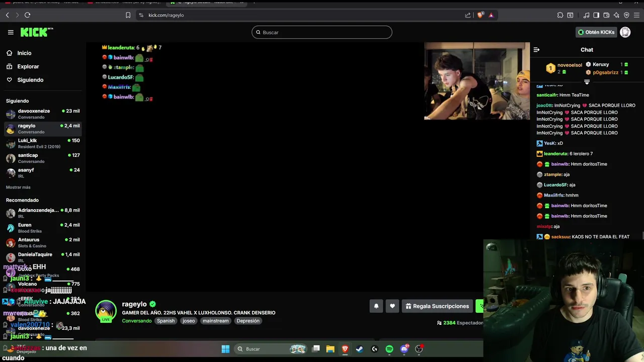Open Task View in taskbar
The image size is (644, 362).
(x=316, y=349)
